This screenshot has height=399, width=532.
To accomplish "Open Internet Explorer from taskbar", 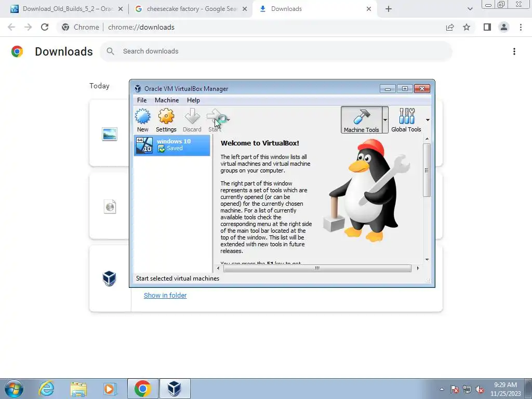I will pyautogui.click(x=46, y=389).
